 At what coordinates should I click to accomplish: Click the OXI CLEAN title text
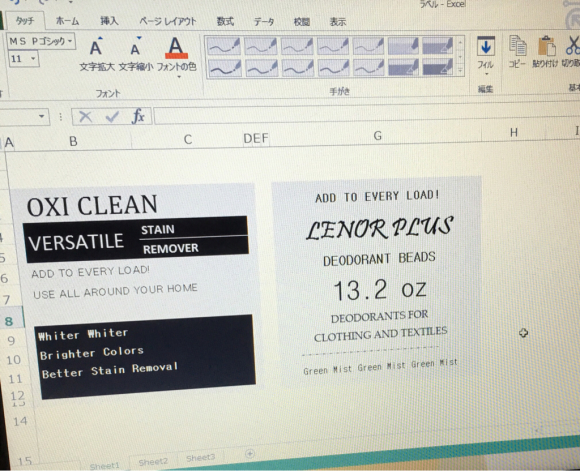pyautogui.click(x=92, y=206)
